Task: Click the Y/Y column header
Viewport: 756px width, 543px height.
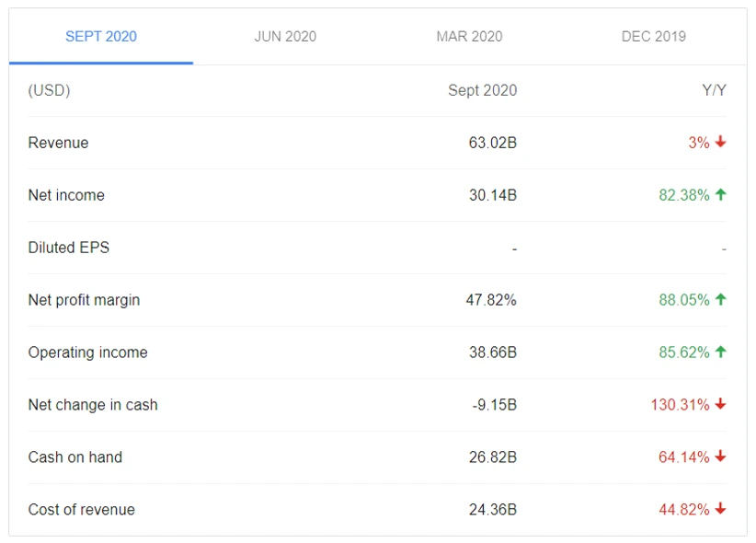Action: tap(714, 90)
